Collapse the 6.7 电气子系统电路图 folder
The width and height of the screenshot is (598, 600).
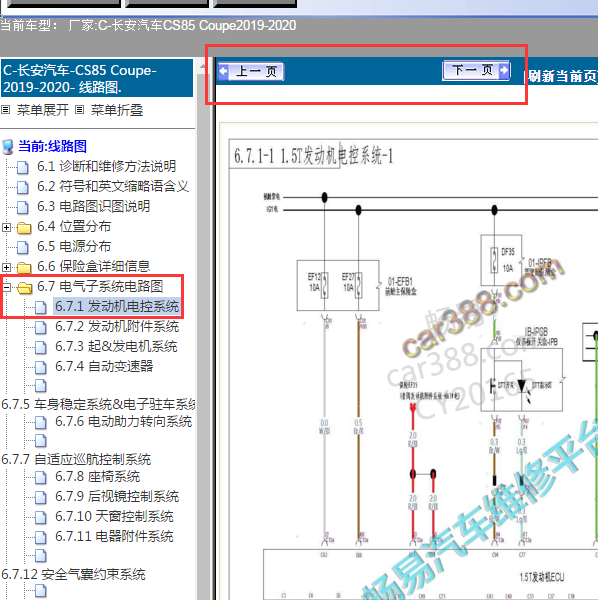6,287
